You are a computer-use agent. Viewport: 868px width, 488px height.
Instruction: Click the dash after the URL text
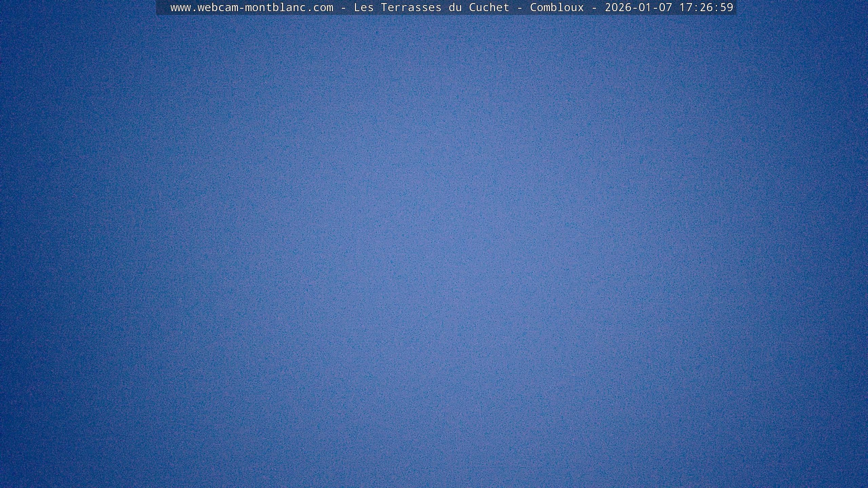point(343,7)
